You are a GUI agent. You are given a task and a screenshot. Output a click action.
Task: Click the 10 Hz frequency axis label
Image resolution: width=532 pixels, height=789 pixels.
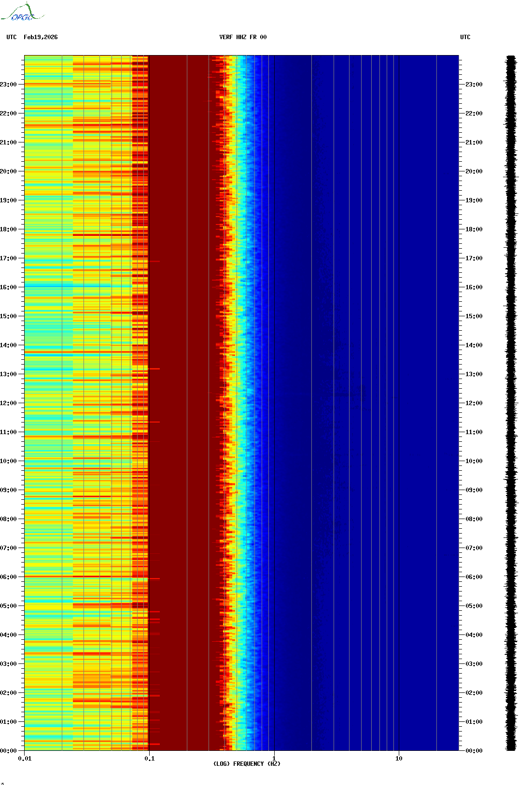[399, 759]
